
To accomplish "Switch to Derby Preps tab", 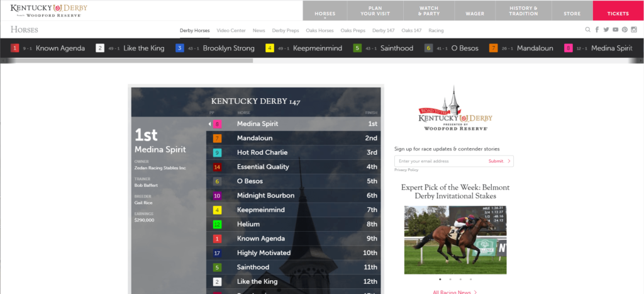I will [x=286, y=30].
